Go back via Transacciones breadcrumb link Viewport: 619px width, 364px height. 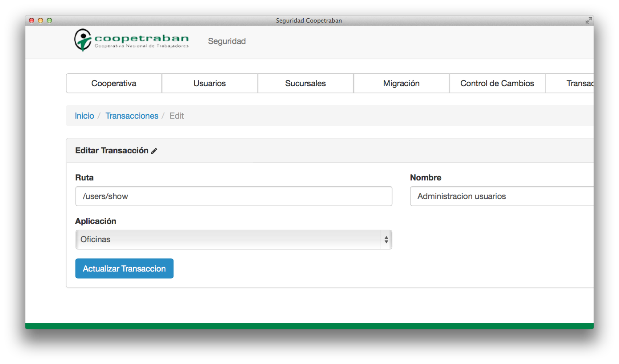pyautogui.click(x=132, y=116)
